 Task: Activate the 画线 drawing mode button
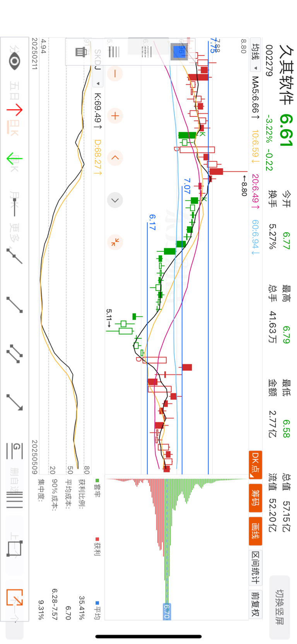point(255,531)
